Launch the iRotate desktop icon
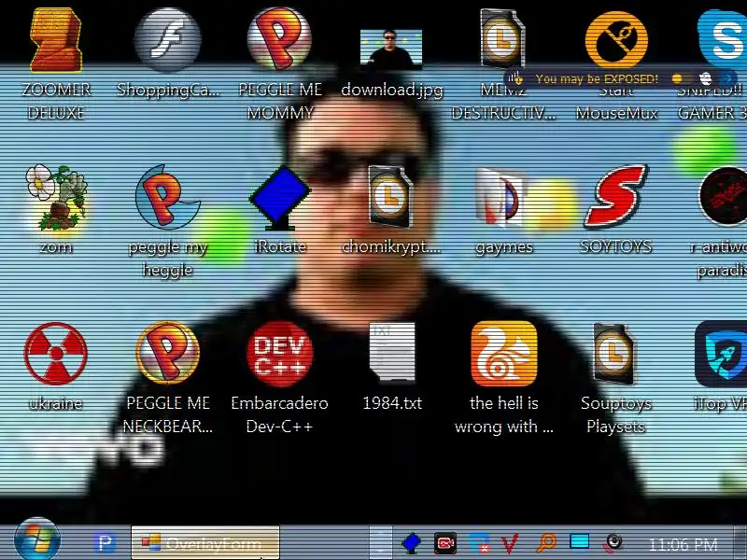Viewport: 747px width, 560px height. [279, 197]
